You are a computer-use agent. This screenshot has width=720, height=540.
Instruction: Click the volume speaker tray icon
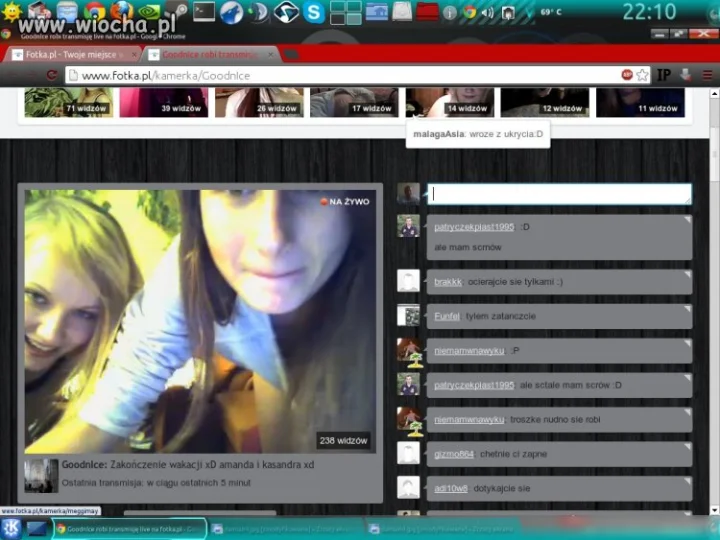tap(487, 12)
